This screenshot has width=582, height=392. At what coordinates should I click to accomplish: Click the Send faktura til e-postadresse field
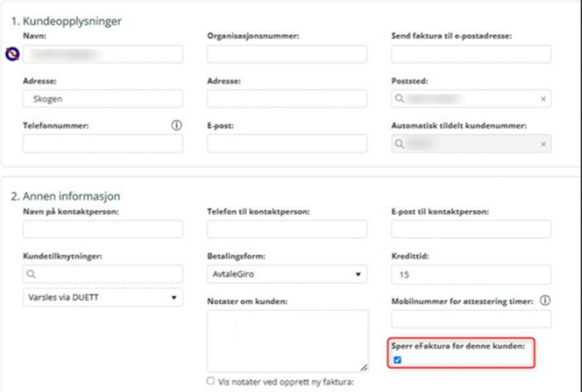coord(471,54)
